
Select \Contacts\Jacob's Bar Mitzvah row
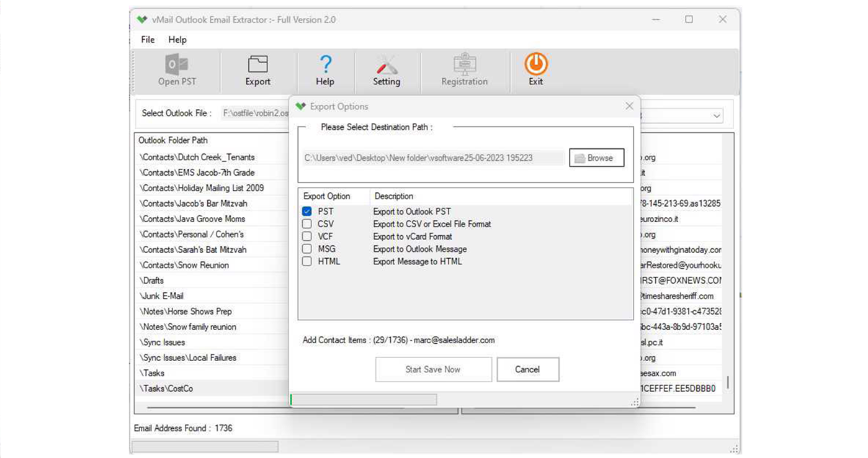[x=212, y=204]
